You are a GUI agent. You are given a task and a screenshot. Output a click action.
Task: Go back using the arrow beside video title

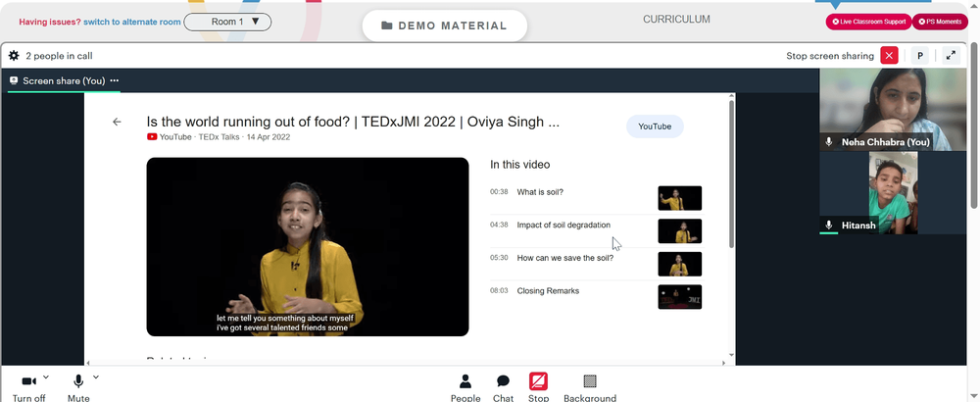click(117, 122)
